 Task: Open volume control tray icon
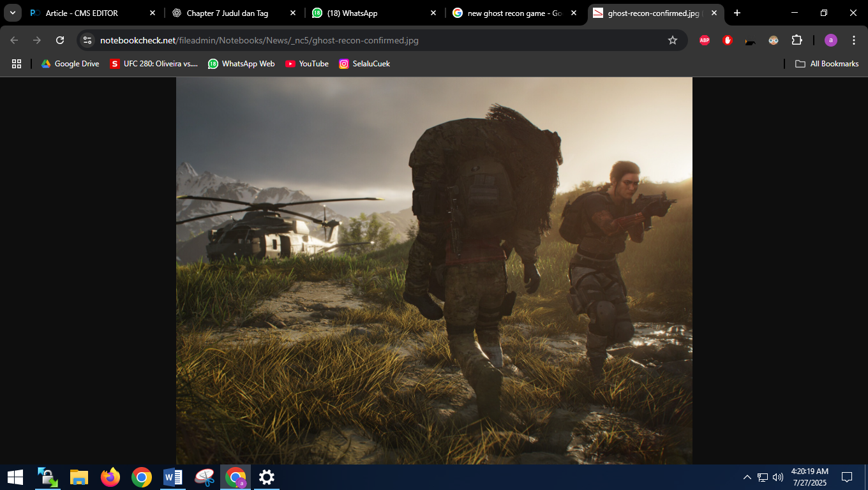point(778,477)
